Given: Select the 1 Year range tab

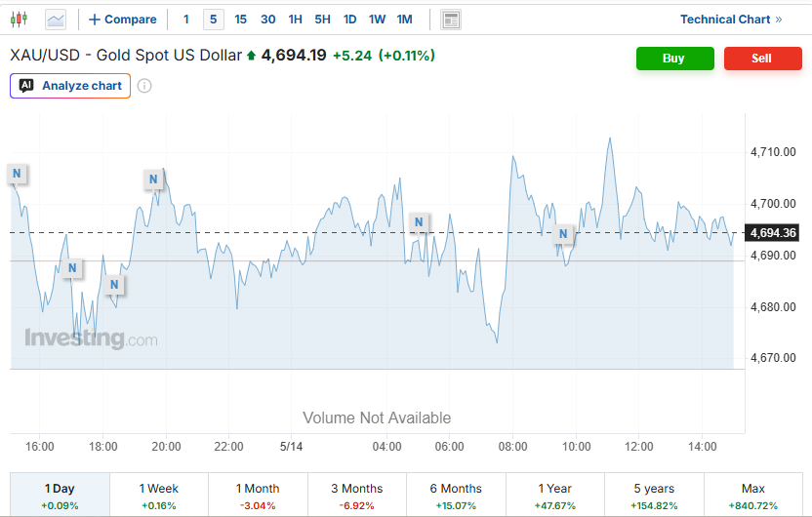Looking at the screenshot, I should point(555,495).
